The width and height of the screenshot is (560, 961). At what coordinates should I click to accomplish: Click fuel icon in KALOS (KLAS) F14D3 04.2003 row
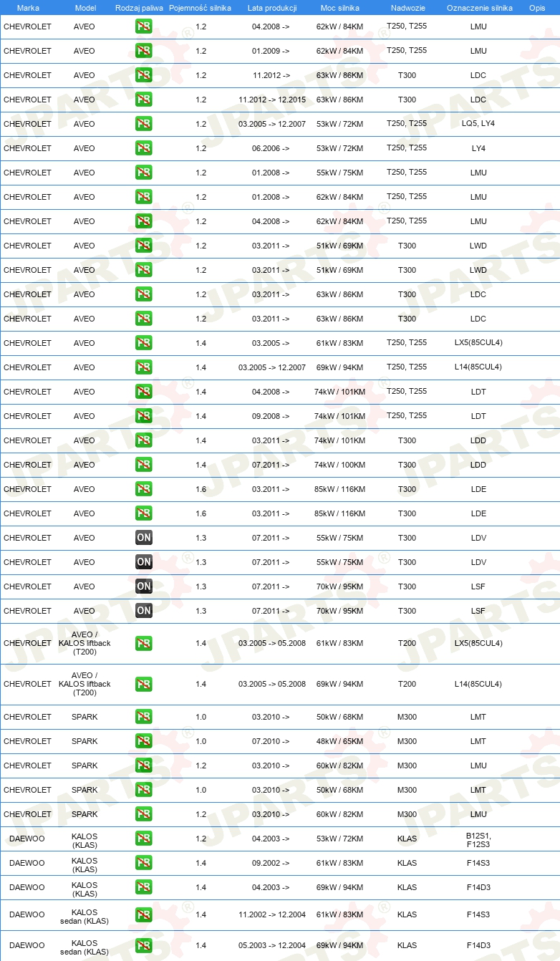(143, 887)
